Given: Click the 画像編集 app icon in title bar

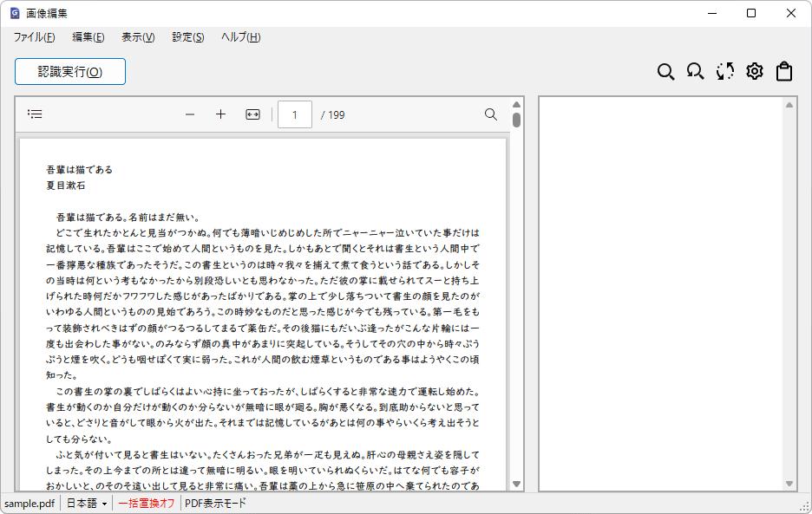Looking at the screenshot, I should (x=15, y=14).
